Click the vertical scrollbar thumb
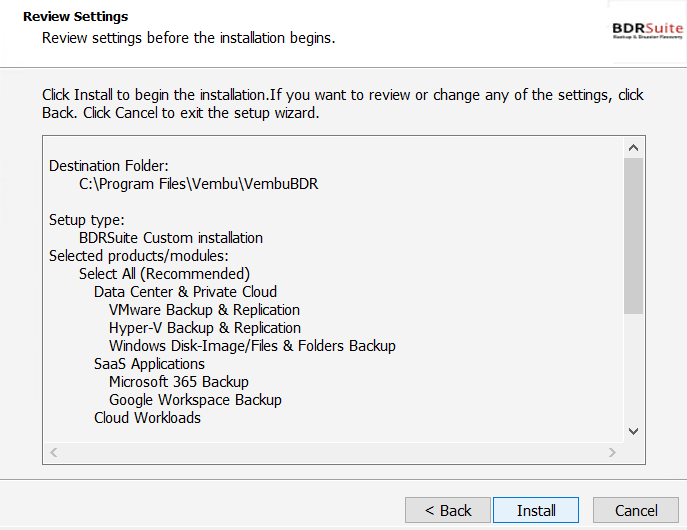The image size is (687, 530). [633, 236]
